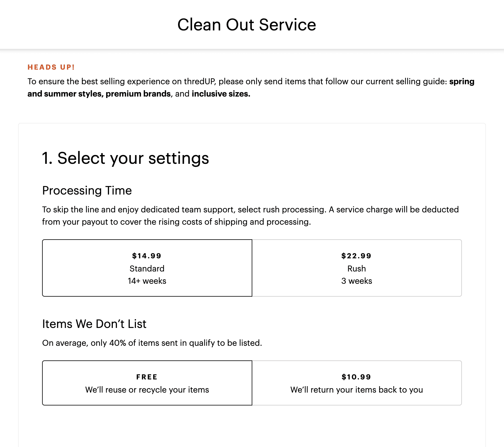Click the "14+ weeks" text
Image resolution: width=504 pixels, height=447 pixels.
pos(147,281)
